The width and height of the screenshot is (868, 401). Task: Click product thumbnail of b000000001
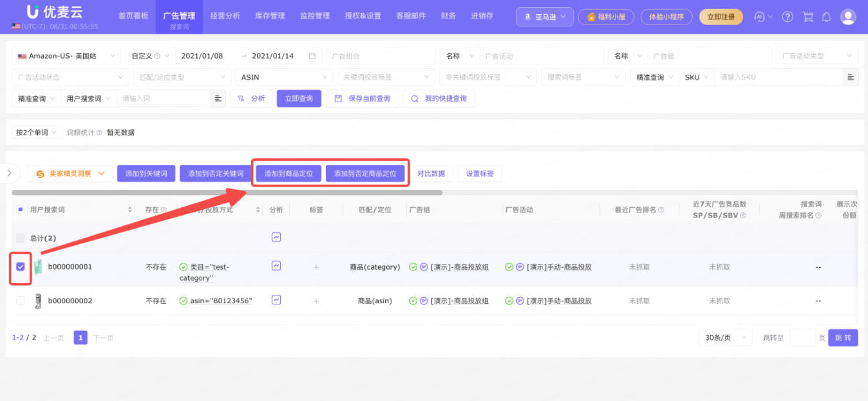(x=38, y=266)
